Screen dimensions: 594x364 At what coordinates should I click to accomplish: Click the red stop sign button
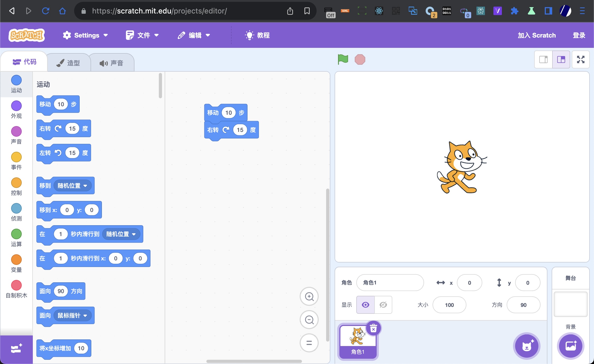click(360, 59)
